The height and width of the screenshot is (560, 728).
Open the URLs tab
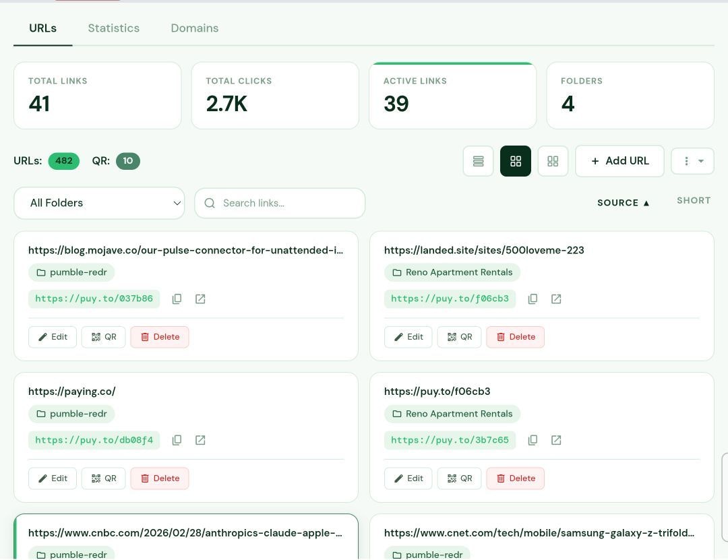tap(42, 28)
